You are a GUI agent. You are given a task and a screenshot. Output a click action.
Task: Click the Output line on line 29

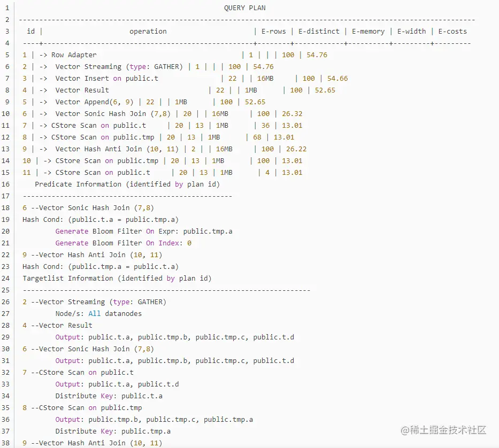tap(175, 337)
